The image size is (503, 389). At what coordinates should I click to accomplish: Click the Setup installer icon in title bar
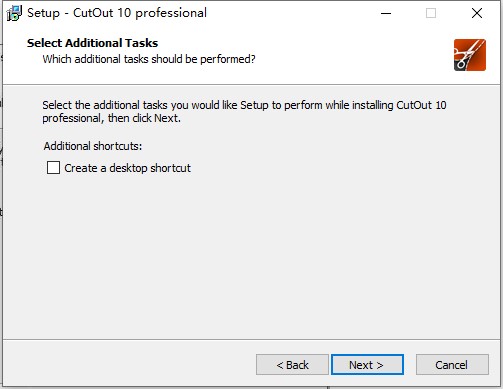coord(14,13)
